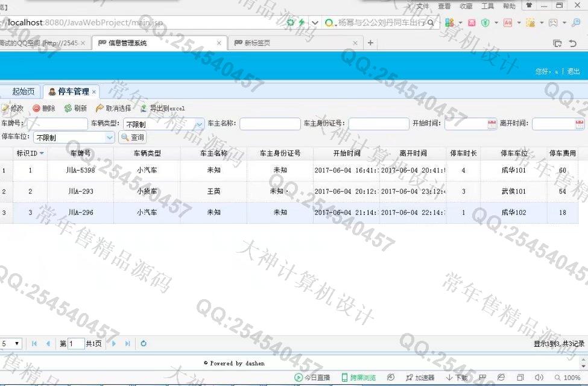Click the 车牌号 column header
The image size is (588, 386).
pyautogui.click(x=81, y=153)
